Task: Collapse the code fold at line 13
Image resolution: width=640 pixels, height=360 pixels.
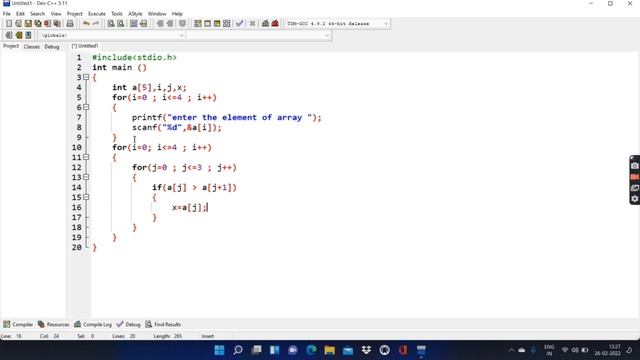Action: pos(86,177)
